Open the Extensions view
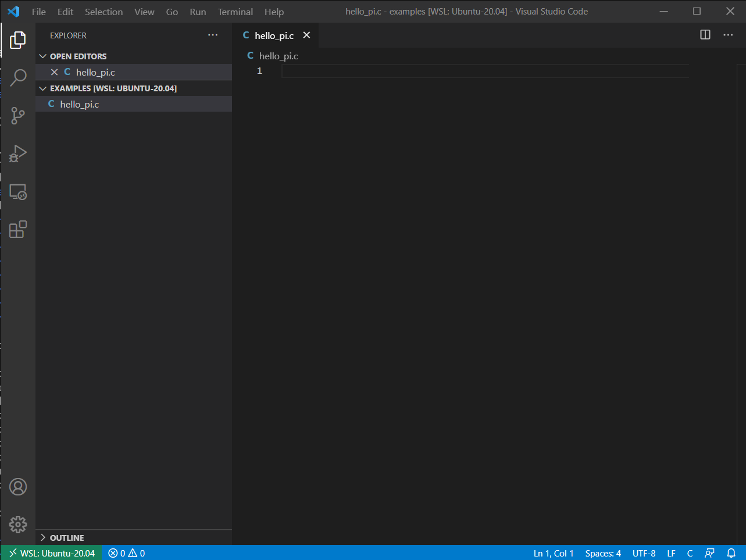 coord(18,229)
